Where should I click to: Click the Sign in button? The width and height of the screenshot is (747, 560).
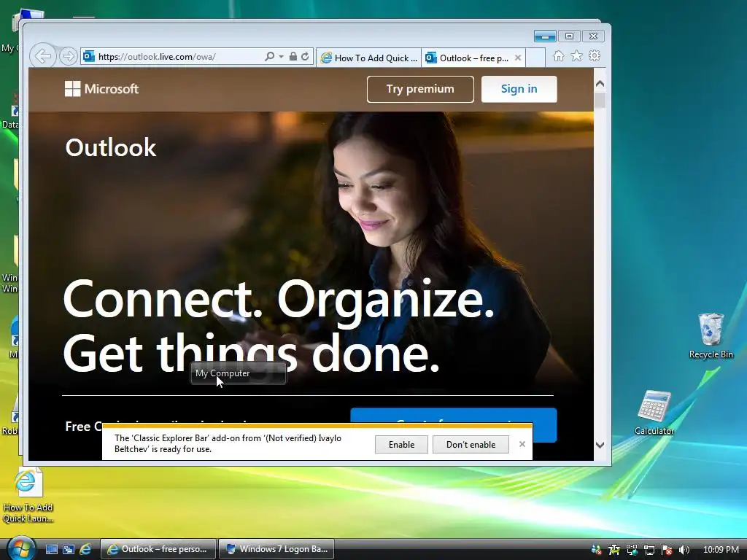519,89
